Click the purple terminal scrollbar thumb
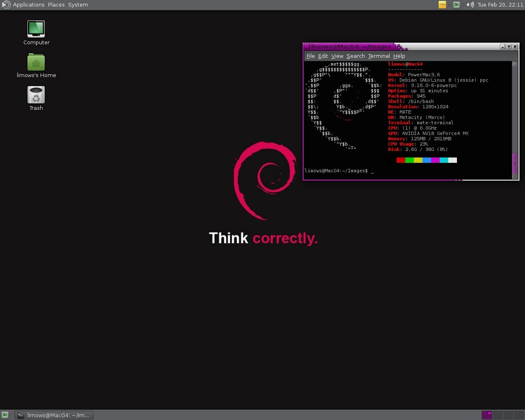The image size is (525, 420). [x=515, y=163]
